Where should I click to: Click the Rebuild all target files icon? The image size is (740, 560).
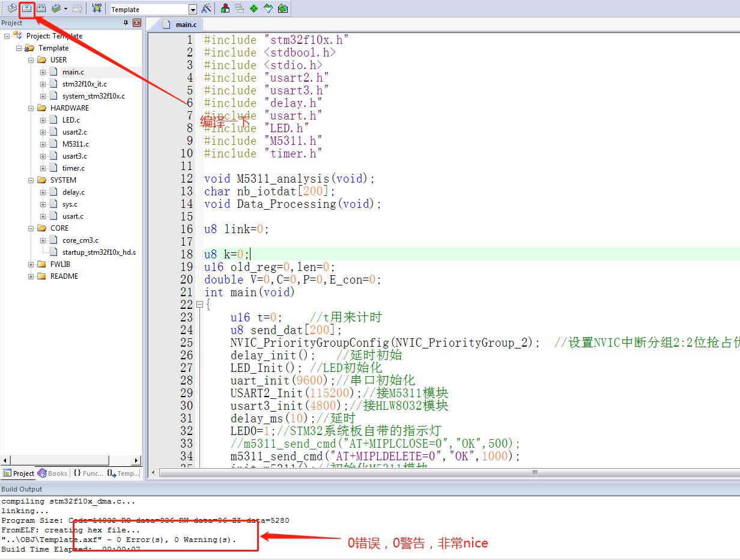coord(41,8)
